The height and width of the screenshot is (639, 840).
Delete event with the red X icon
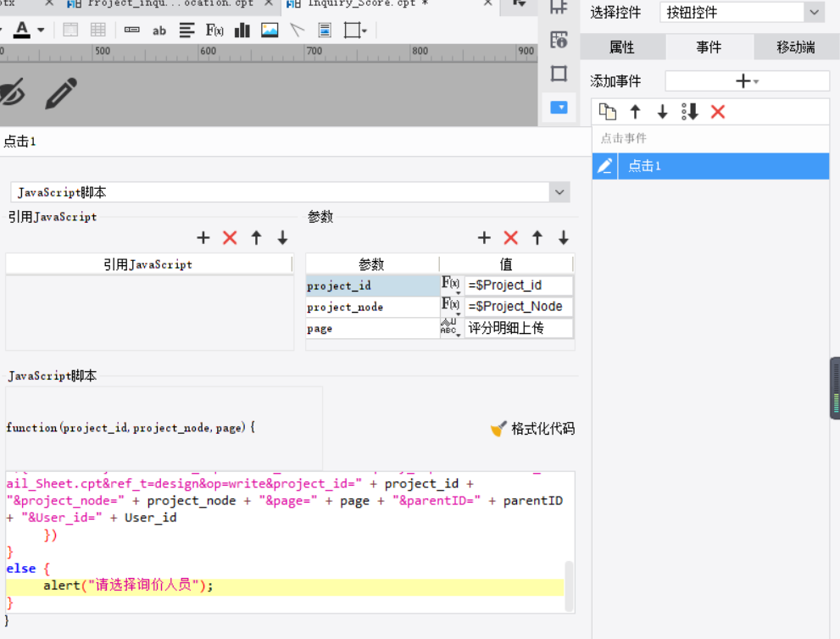tap(718, 112)
